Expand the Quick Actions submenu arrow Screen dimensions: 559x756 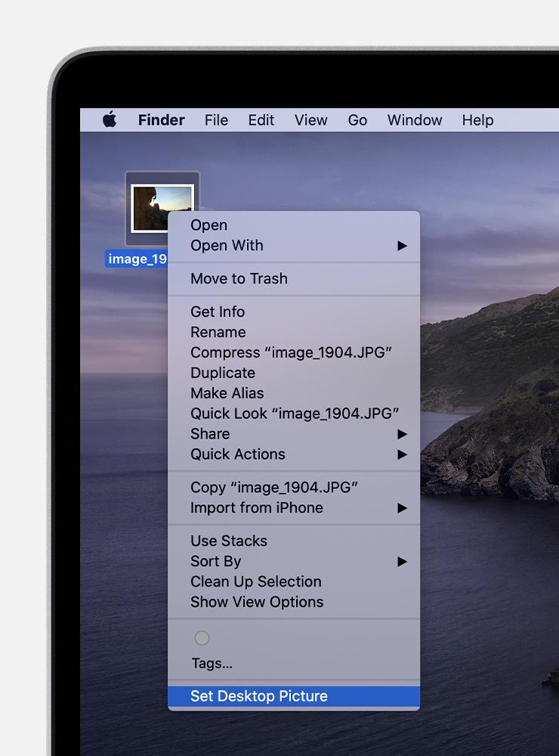click(x=402, y=454)
